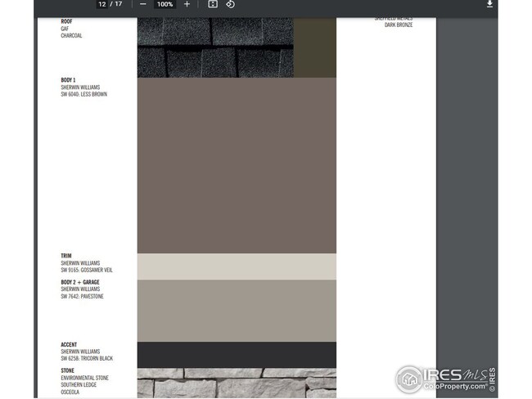Click the STONE heading
This screenshot has width=532, height=399.
67,370
